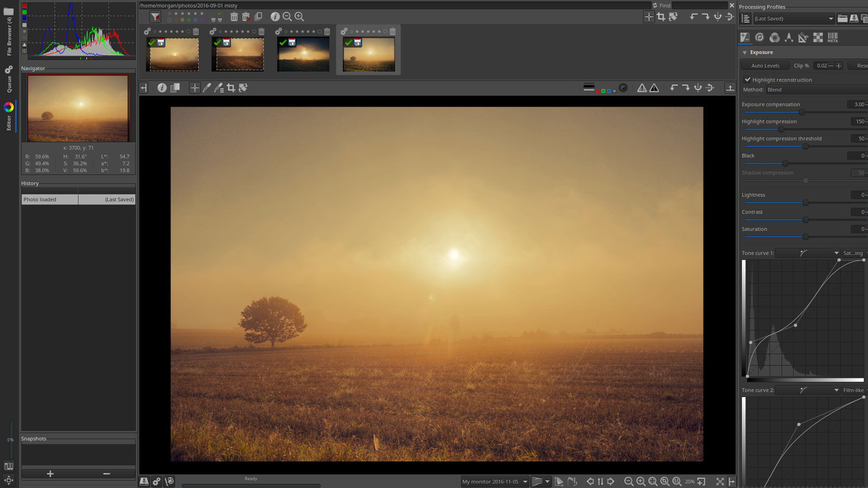The height and width of the screenshot is (488, 868).
Task: Select the fourth filmstrip thumbnail
Action: pos(368,54)
